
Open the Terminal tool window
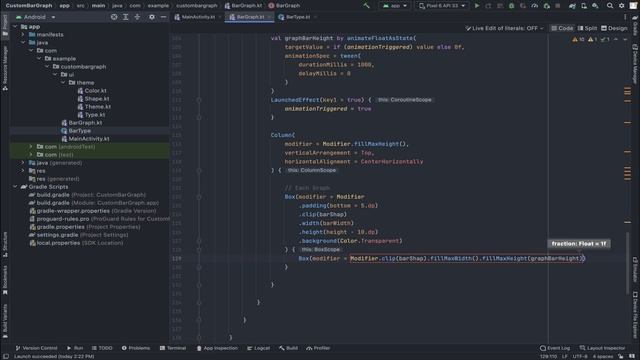click(x=173, y=348)
